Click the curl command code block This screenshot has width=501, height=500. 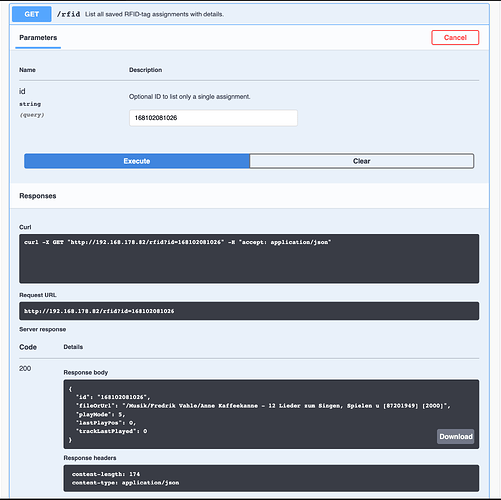249,259
